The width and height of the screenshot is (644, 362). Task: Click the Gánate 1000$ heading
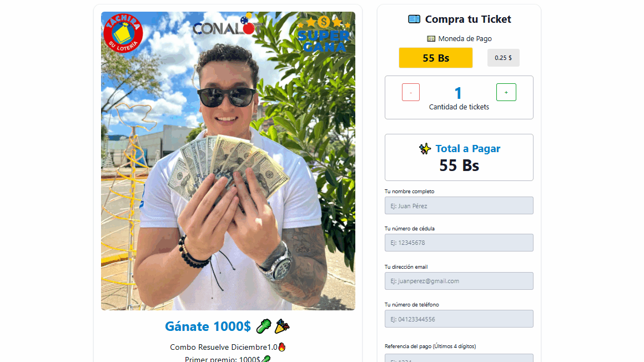click(x=208, y=326)
